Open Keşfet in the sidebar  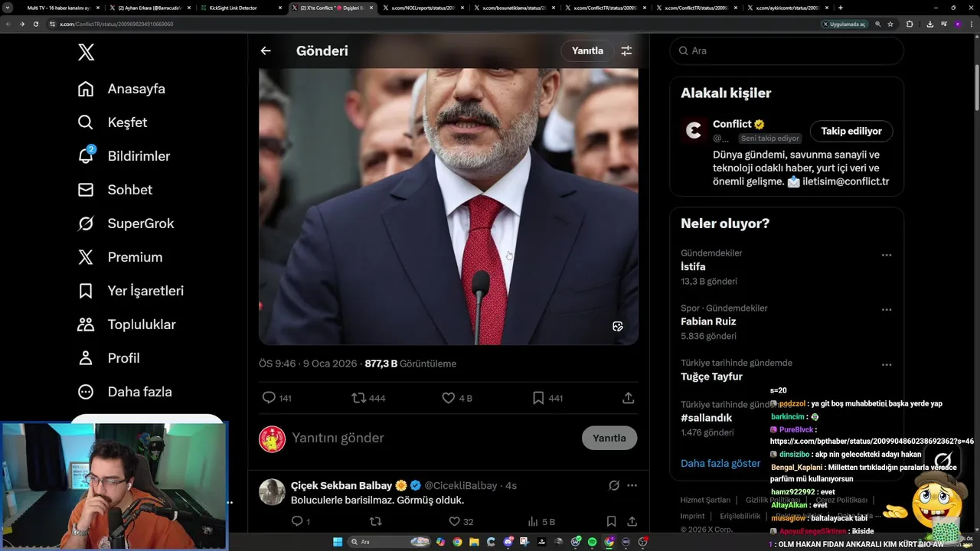(113, 122)
